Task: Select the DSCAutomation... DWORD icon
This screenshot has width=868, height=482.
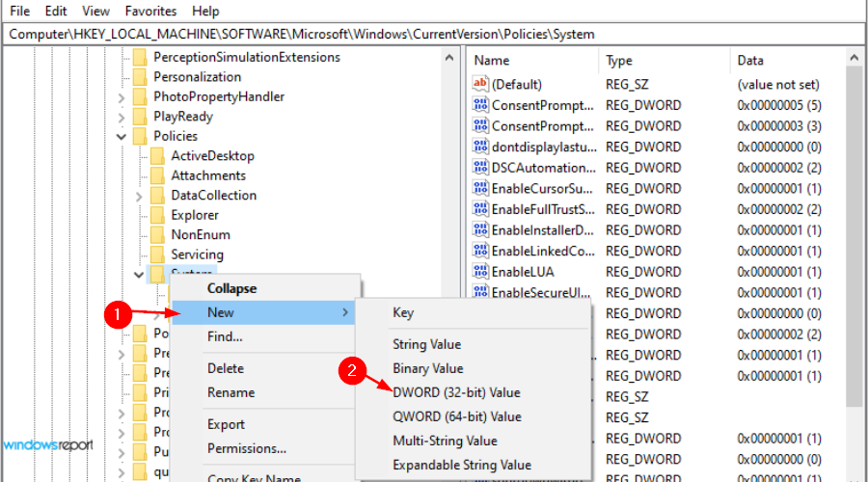Action: (480, 167)
